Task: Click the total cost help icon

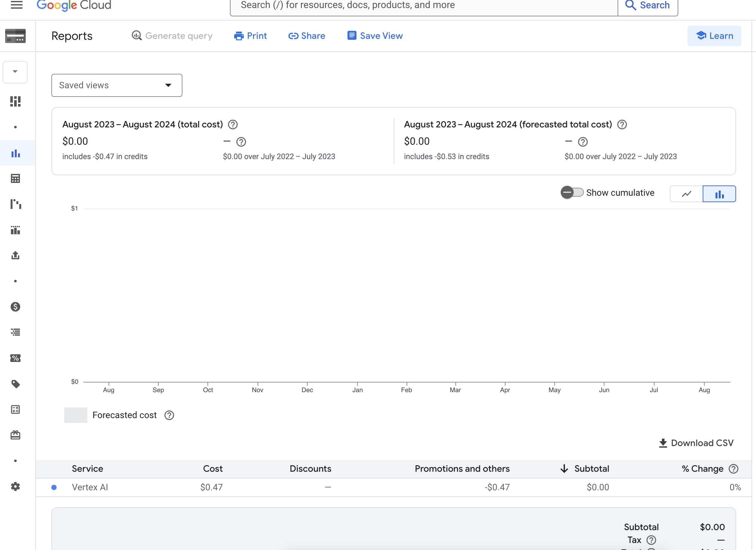Action: point(233,125)
